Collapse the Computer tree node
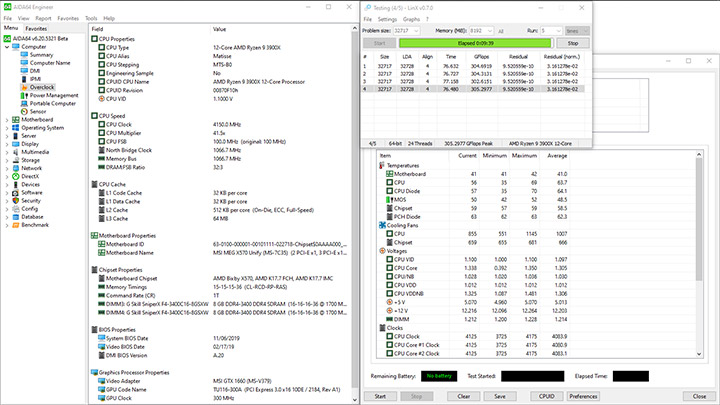Viewport: 720px width, 405px height. [x=8, y=46]
